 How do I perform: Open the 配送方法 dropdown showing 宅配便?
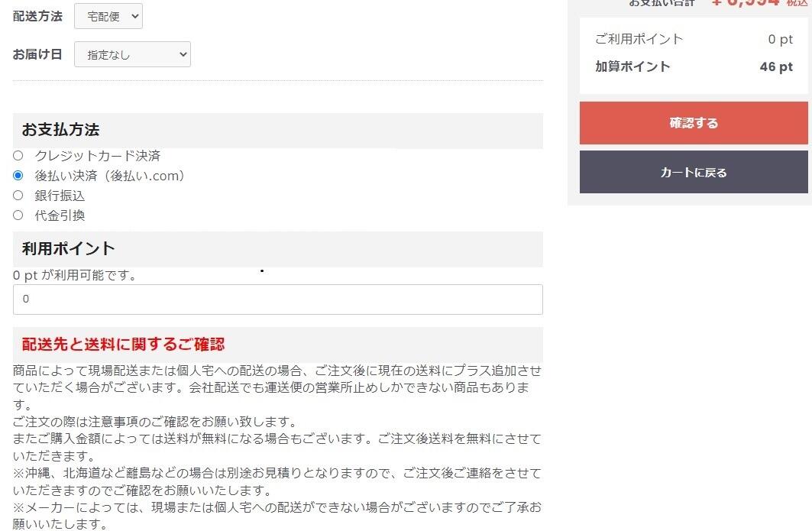pyautogui.click(x=108, y=16)
